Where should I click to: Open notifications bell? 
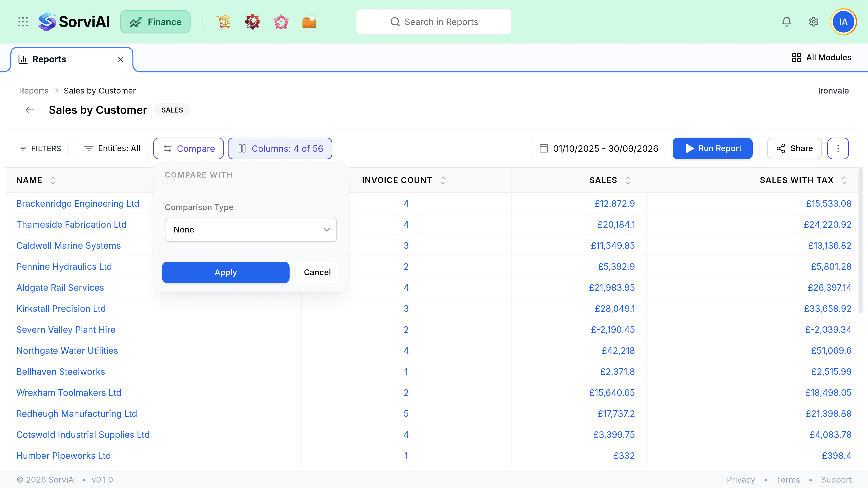[786, 22]
